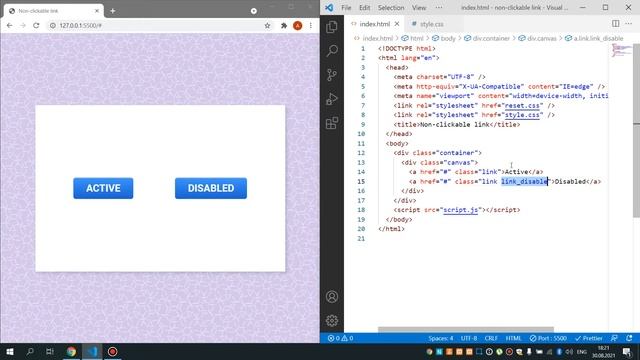Screen dimensions: 640x360
Task: Open the View menu
Action: (419, 8)
